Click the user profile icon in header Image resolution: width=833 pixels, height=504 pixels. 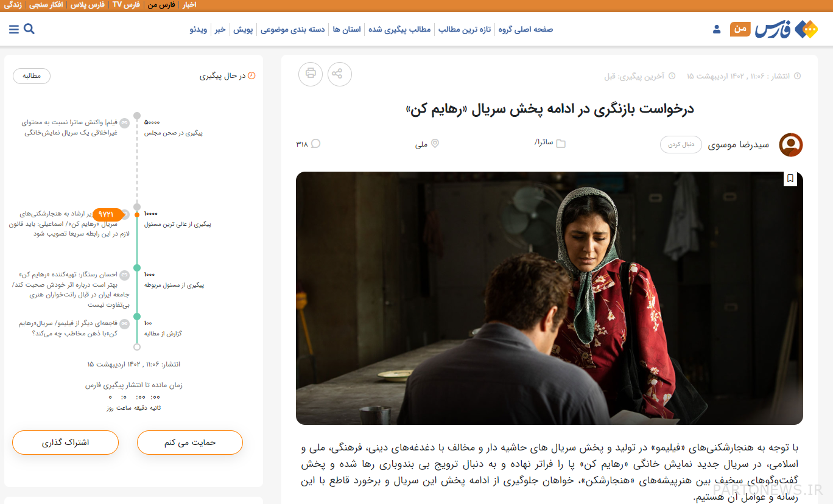(717, 29)
